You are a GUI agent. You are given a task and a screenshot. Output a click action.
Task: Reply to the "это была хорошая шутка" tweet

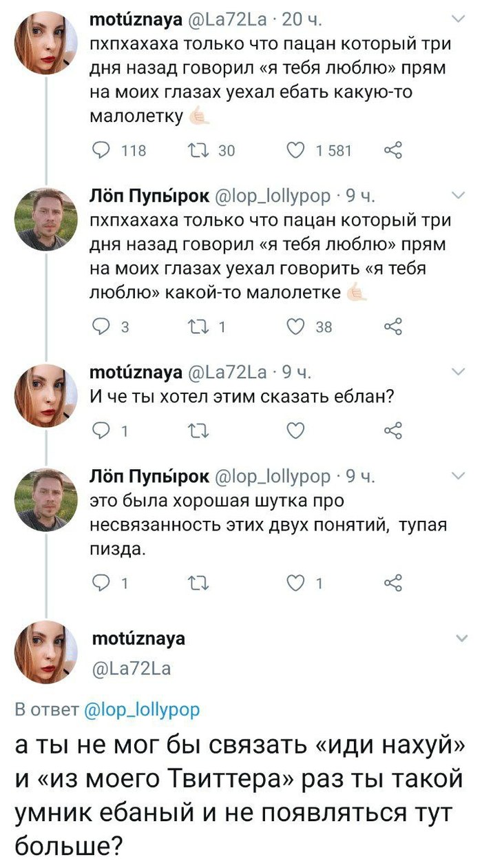(x=101, y=583)
